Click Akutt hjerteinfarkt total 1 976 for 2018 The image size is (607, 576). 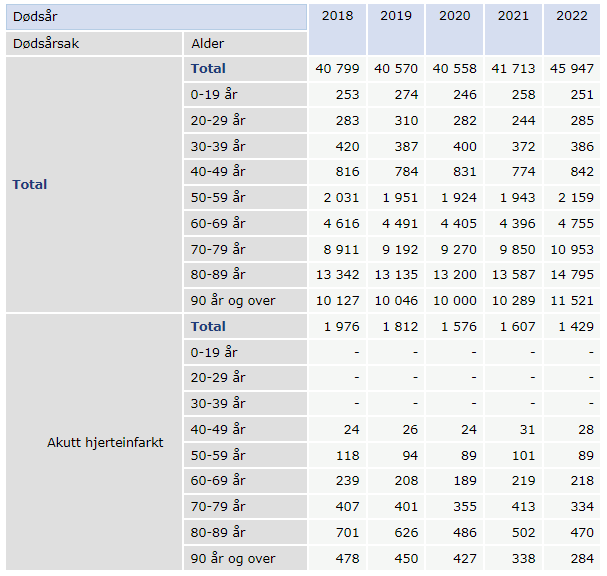341,326
